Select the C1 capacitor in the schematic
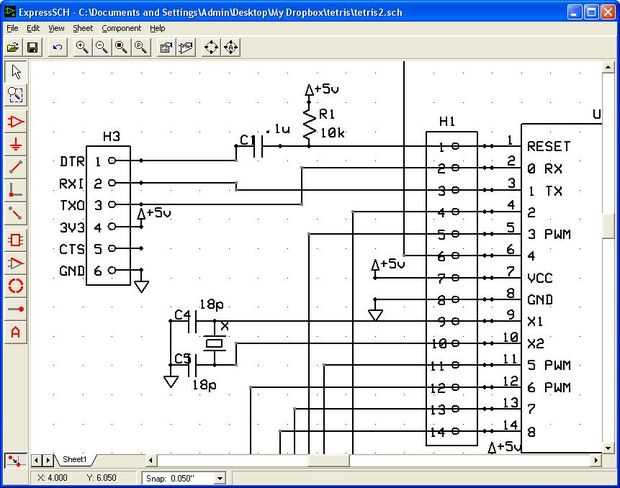 point(257,146)
